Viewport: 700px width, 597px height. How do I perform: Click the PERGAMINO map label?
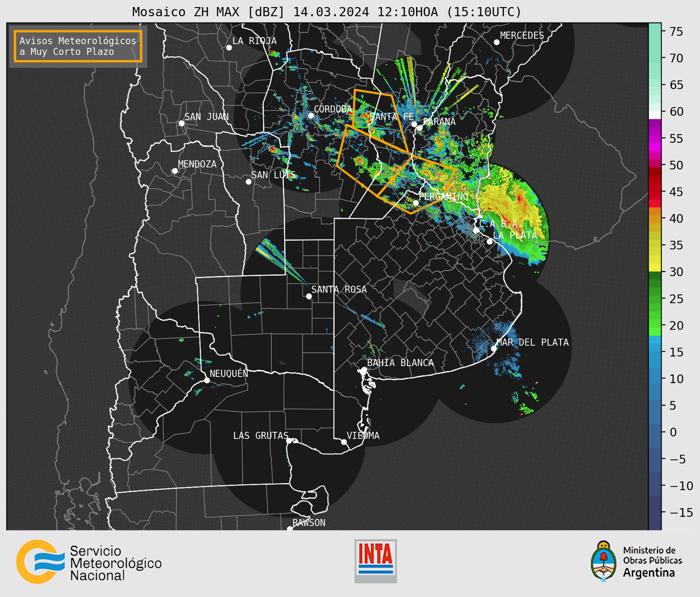[444, 196]
